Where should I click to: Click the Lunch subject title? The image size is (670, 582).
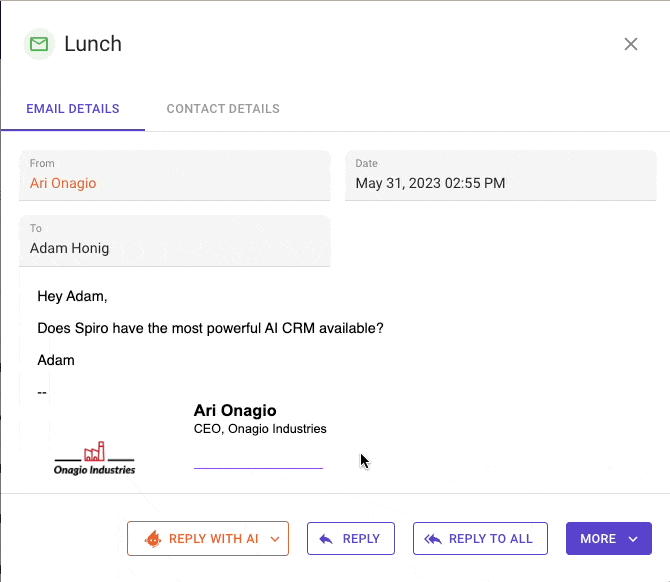tap(93, 44)
